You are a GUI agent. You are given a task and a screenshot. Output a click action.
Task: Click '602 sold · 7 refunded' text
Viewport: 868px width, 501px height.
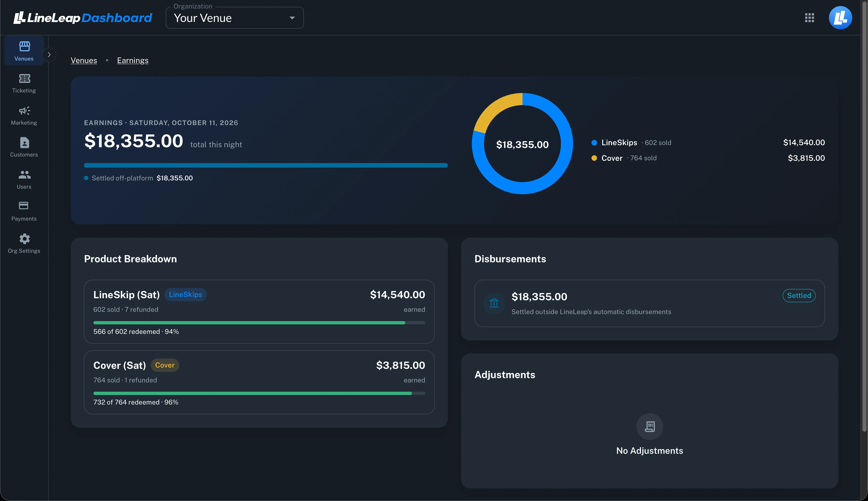pos(126,310)
